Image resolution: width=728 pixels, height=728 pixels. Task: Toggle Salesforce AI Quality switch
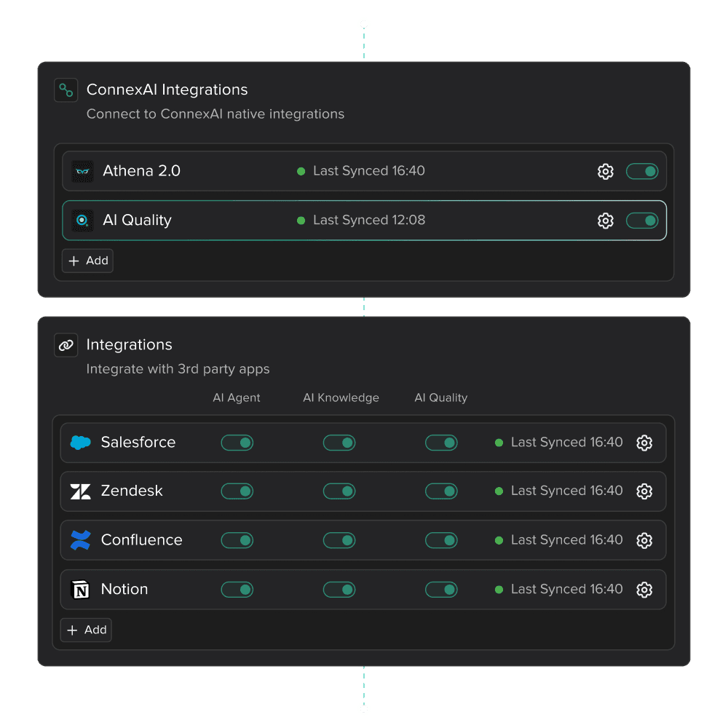click(441, 443)
